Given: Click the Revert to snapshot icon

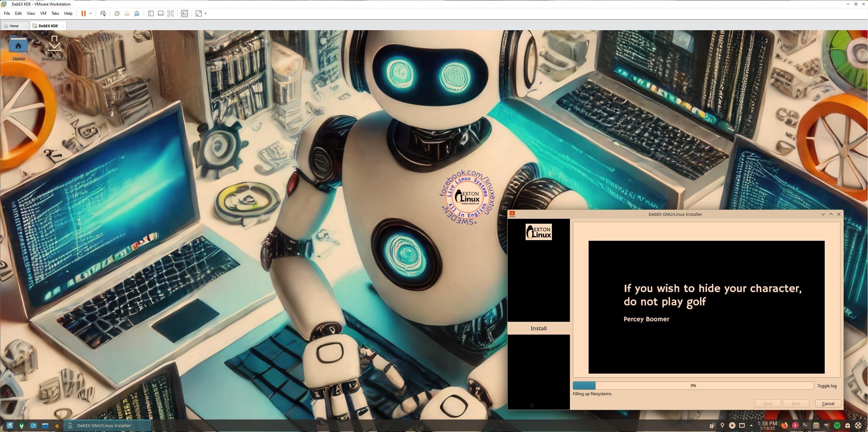Looking at the screenshot, I should [x=127, y=13].
